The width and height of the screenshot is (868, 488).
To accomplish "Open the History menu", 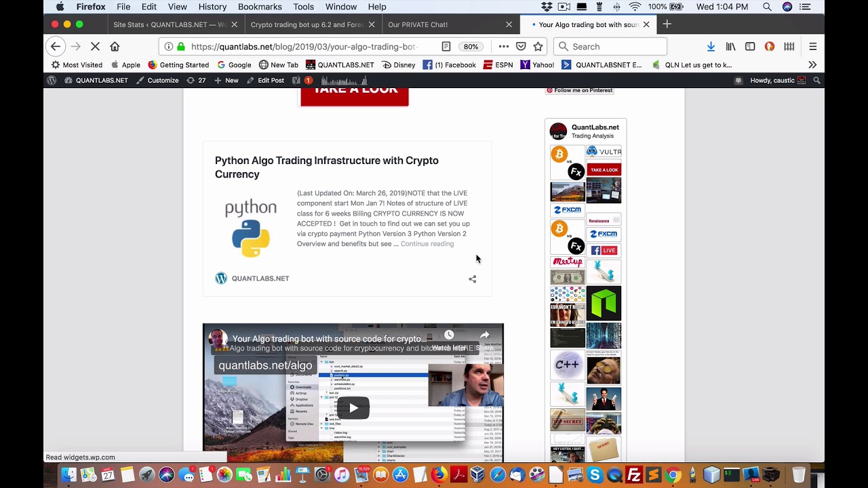I will [212, 7].
